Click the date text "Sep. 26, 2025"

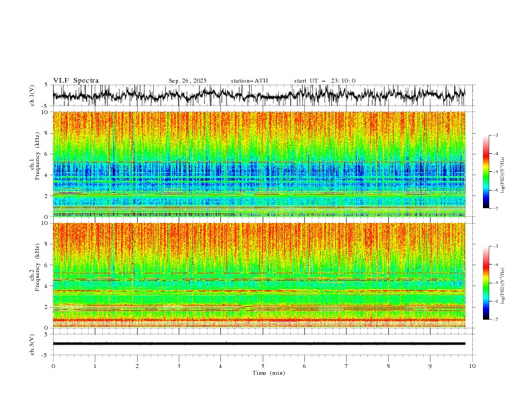click(x=187, y=81)
